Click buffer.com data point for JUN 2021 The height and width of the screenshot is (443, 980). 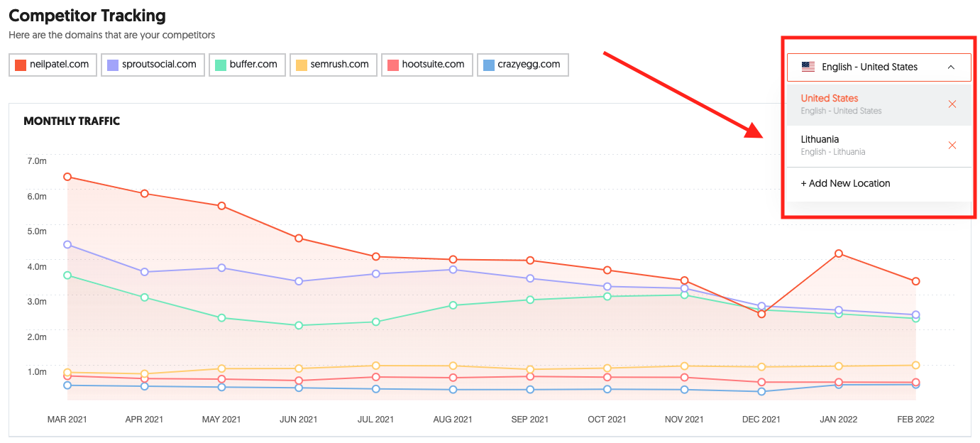(x=299, y=325)
